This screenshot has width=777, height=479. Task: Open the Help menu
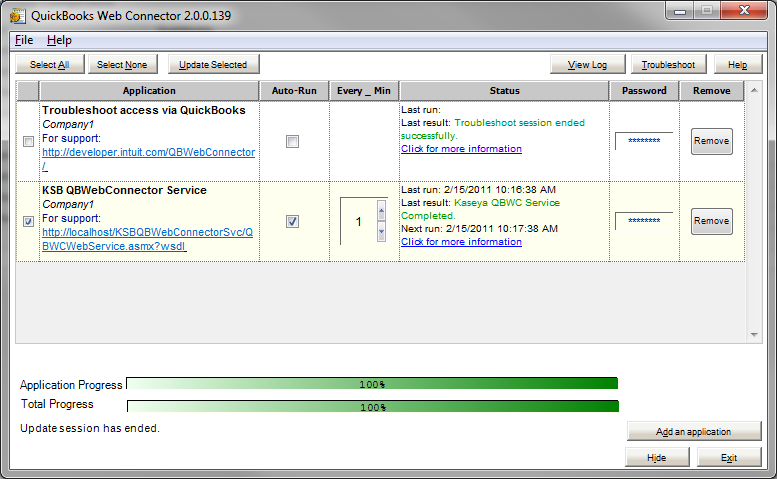click(59, 40)
